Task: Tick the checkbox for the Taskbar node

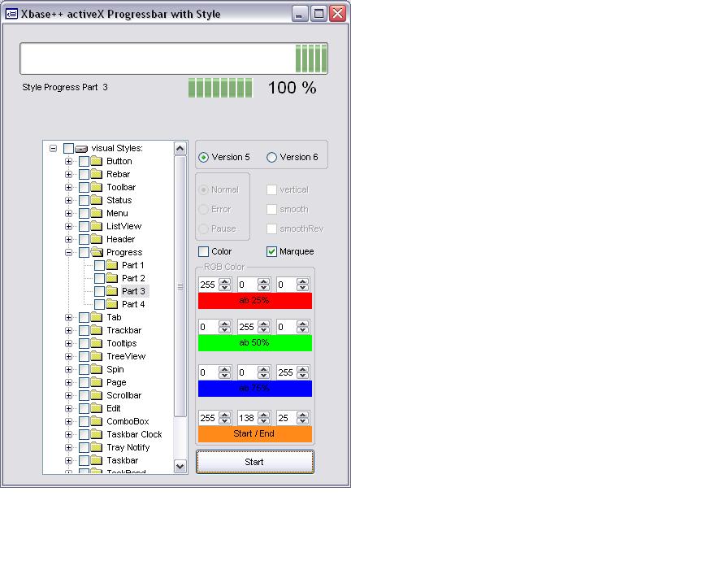Action: 84,460
